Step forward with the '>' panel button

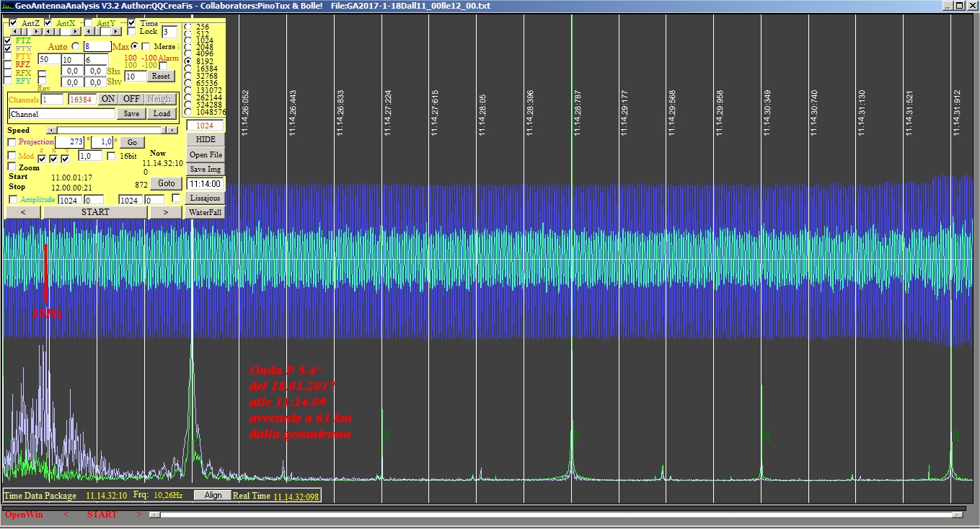point(166,212)
